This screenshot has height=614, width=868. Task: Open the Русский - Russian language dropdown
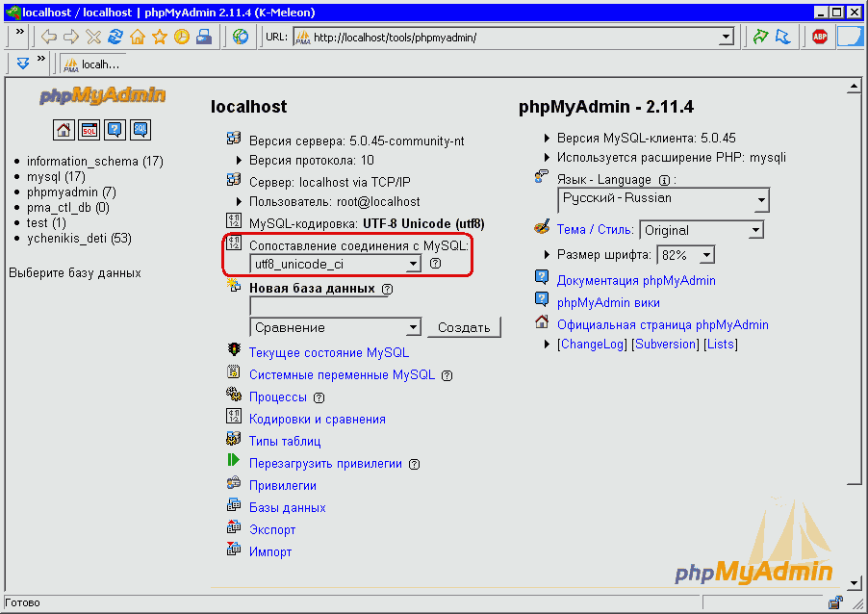coord(663,199)
